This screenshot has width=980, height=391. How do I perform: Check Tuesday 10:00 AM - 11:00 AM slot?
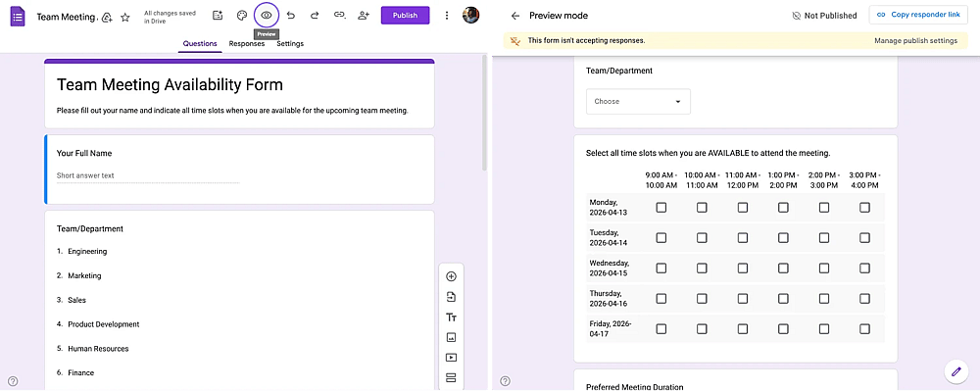pos(702,237)
